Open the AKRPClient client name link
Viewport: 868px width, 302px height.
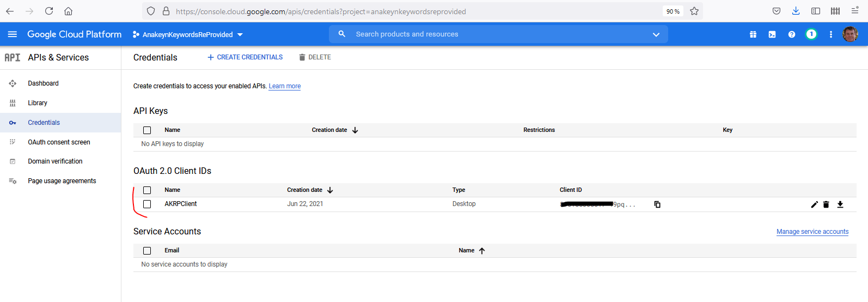(x=181, y=204)
